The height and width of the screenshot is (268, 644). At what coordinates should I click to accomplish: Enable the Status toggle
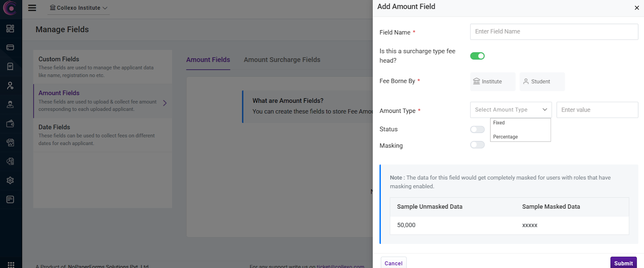[477, 129]
